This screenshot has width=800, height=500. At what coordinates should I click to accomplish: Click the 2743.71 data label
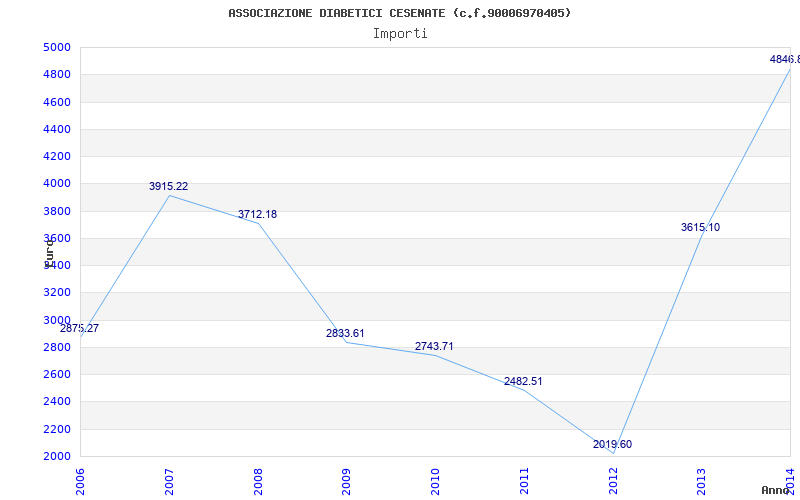434,346
